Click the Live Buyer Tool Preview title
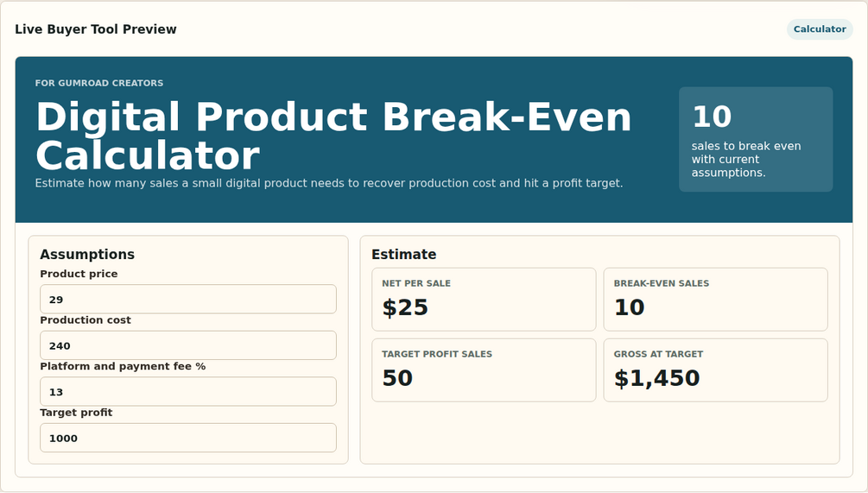 point(96,29)
